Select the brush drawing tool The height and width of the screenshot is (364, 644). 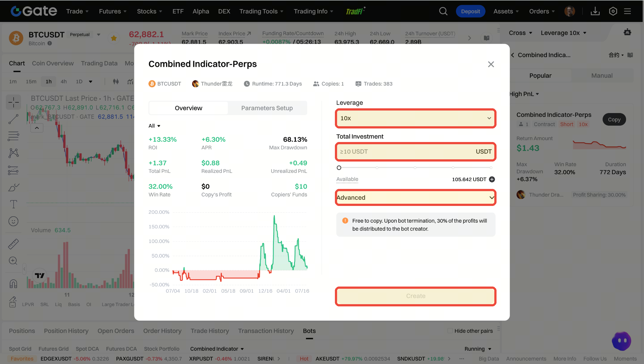14,187
